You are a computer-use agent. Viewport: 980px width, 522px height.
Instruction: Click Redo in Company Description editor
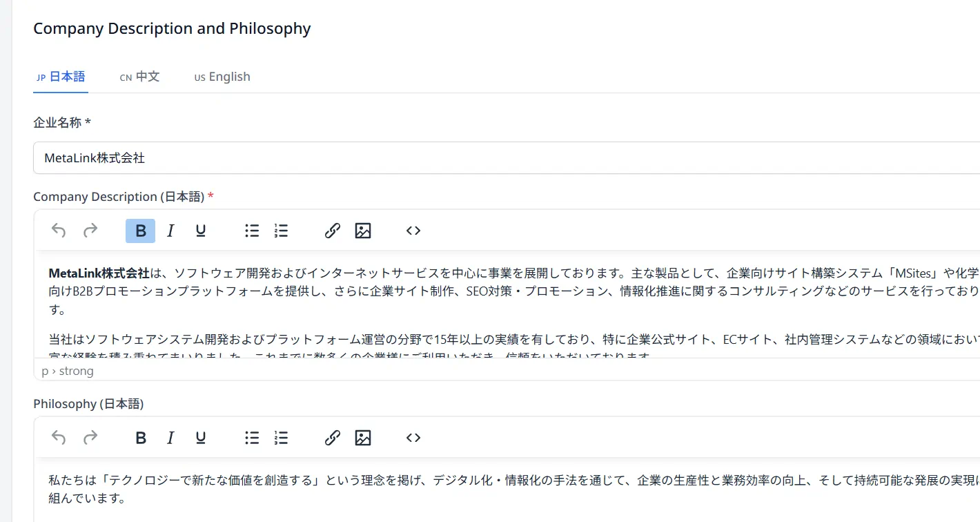90,231
